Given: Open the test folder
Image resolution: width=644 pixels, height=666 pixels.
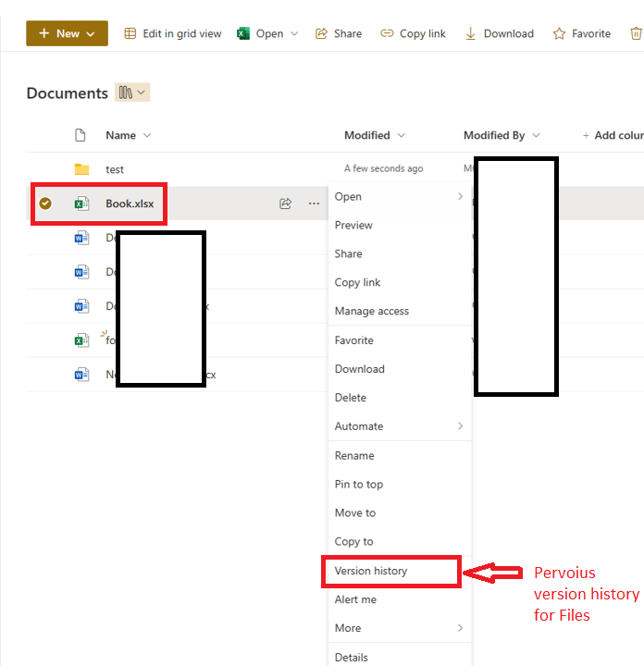Looking at the screenshot, I should [115, 169].
